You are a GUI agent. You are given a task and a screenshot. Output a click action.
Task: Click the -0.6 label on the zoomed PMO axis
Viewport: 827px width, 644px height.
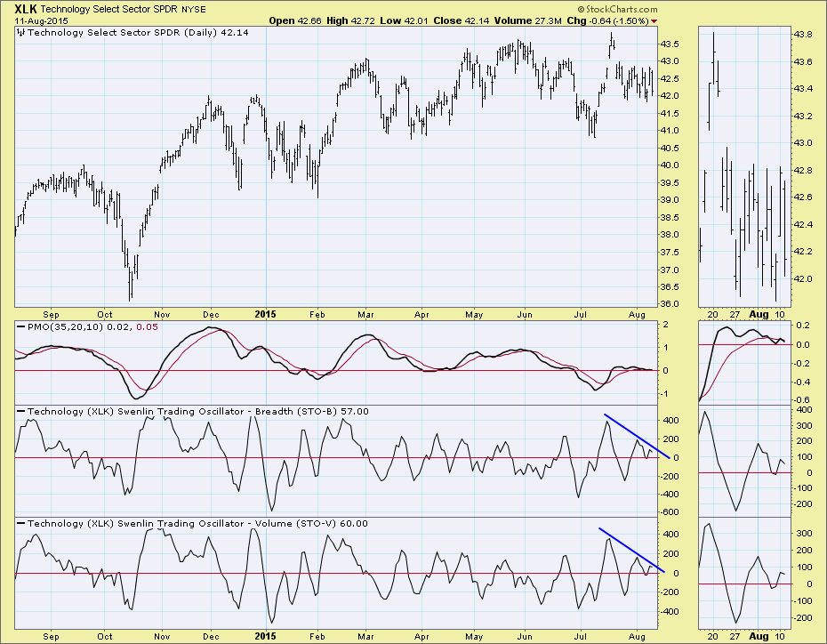803,399
